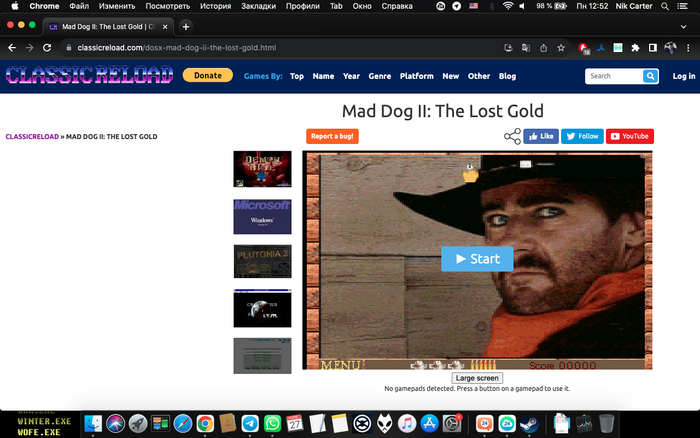Open Telegram from the Dock

[x=250, y=423]
